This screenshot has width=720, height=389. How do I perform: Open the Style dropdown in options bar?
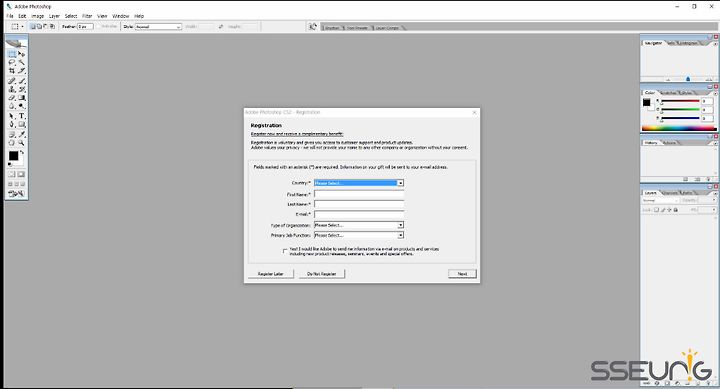158,27
